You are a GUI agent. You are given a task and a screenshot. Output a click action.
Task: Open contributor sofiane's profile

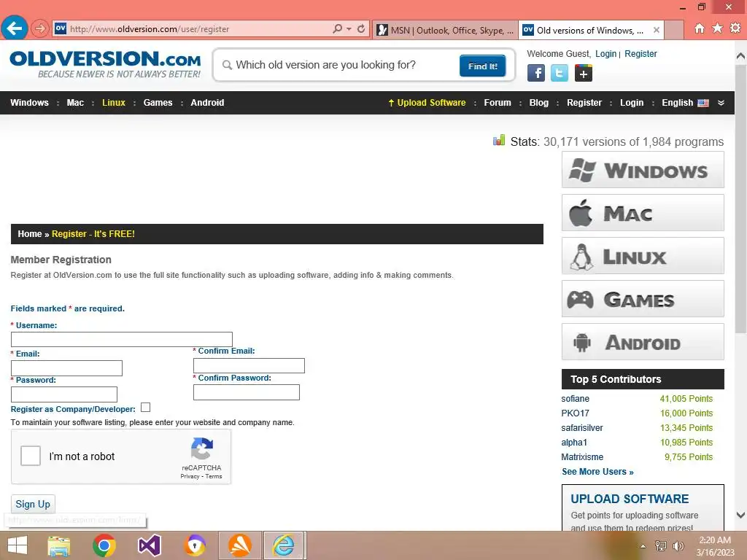575,399
